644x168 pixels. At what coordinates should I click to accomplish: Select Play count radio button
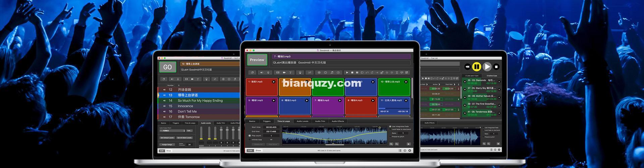pos(250,136)
